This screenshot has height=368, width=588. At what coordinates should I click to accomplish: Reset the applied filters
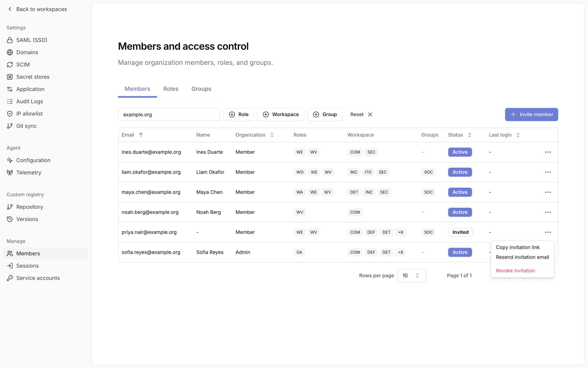361,114
